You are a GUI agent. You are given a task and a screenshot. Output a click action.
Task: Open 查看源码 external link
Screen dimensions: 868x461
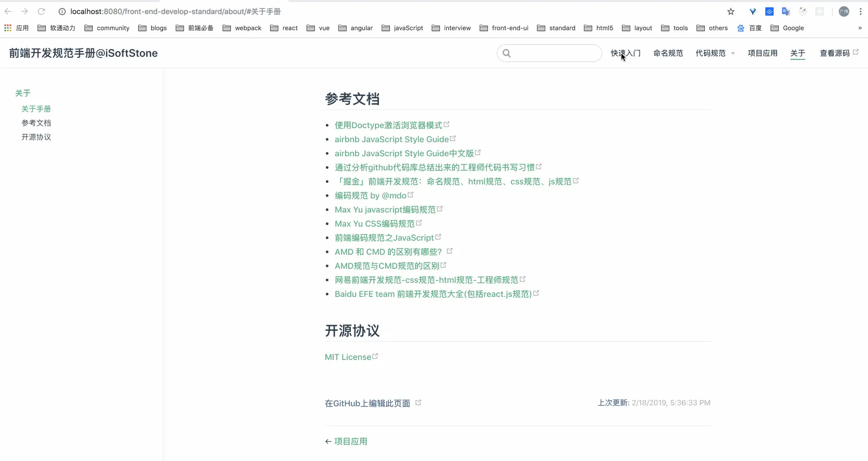click(x=839, y=53)
